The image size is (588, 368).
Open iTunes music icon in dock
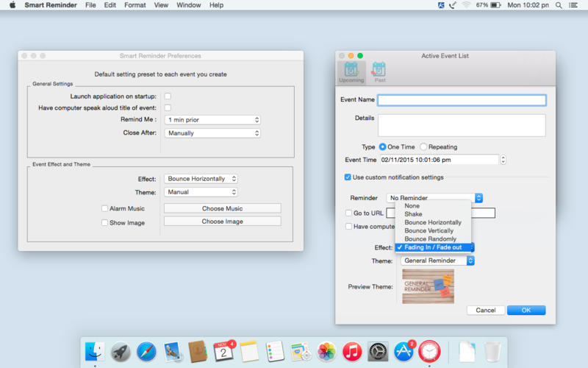[352, 351]
